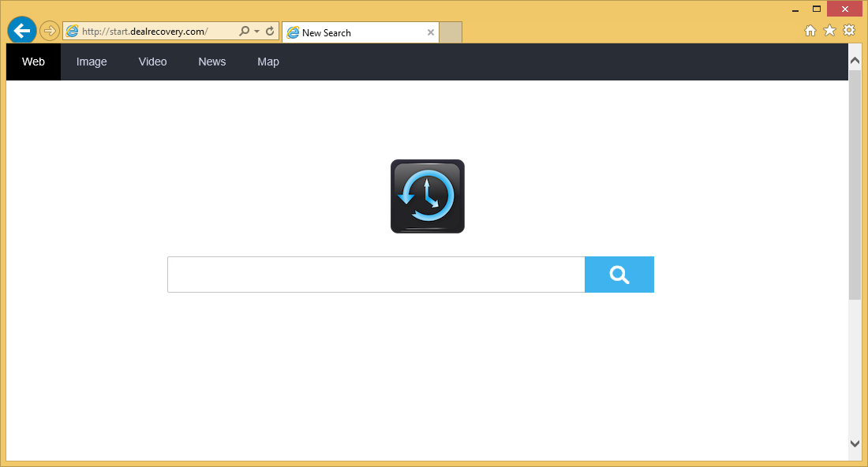Expand the address bar autocomplete dropdown arrow
This screenshot has width=868, height=467.
[x=256, y=32]
